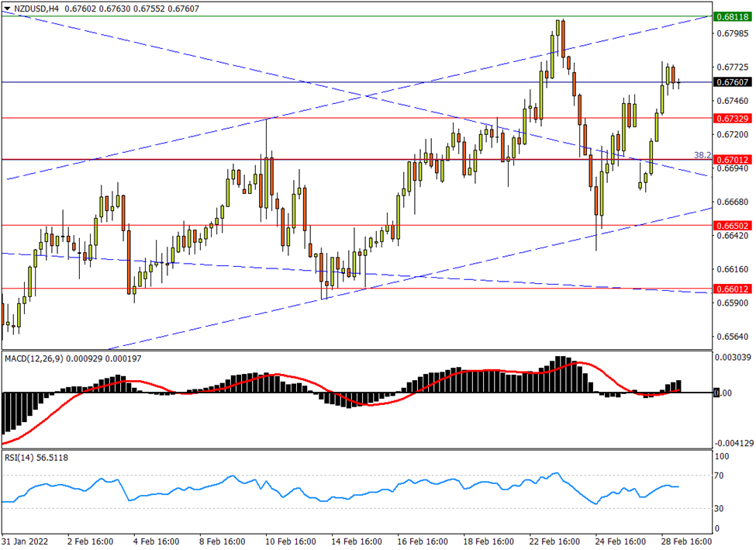
Task: Select the 0.67725 price scale value
Action: [x=733, y=67]
